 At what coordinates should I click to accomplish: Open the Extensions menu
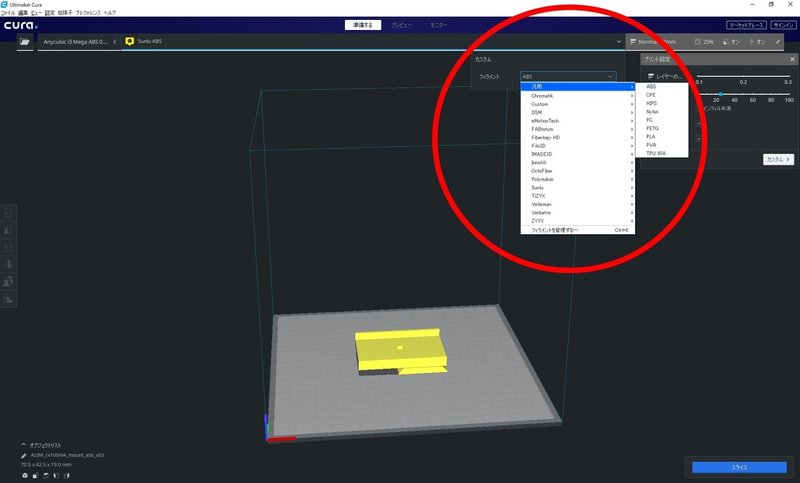coord(65,13)
